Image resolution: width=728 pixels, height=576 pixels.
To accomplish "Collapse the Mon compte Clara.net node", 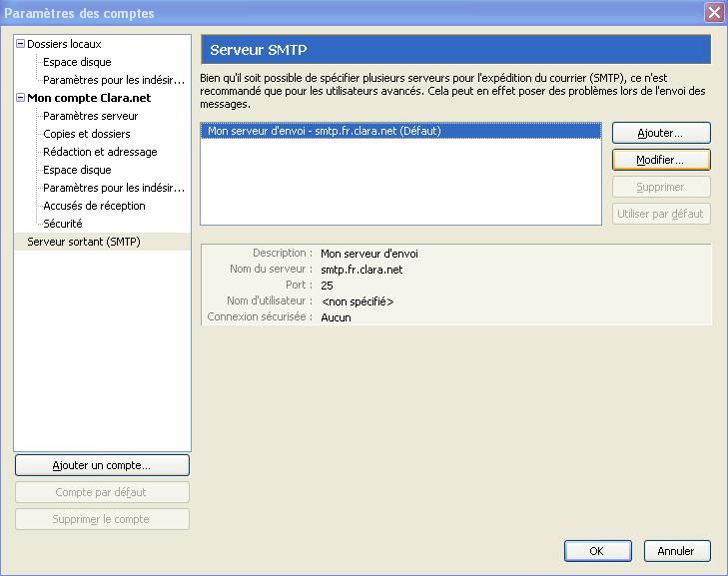I will tap(20, 98).
